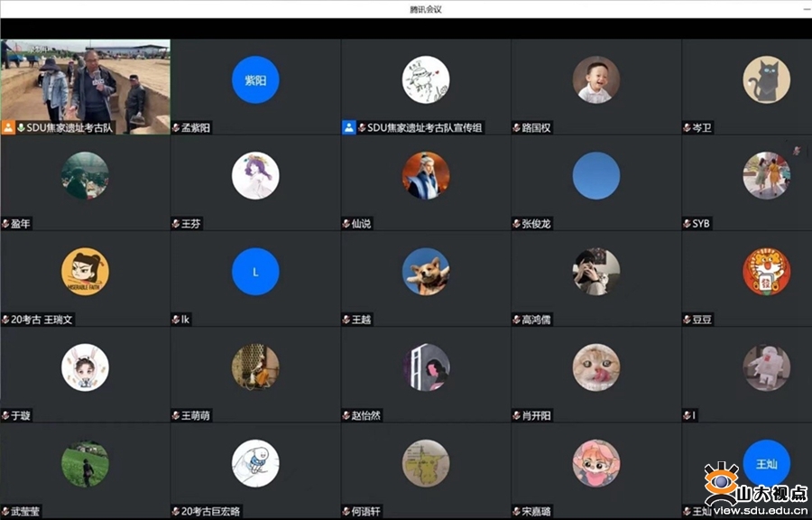812x520 pixels.
Task: Click the 腾讯会议 window title bar
Action: [x=406, y=9]
